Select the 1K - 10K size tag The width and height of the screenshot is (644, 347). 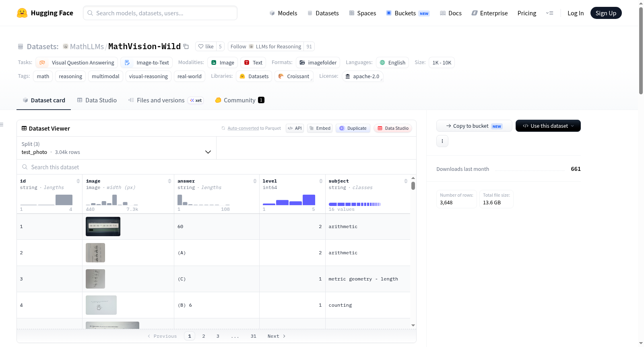tap(442, 62)
